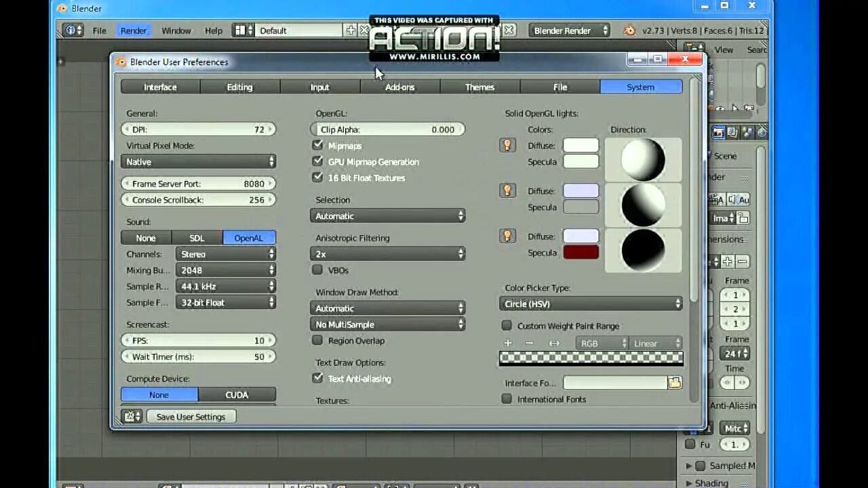Select the Render Layers tab icon in properties
The image size is (868, 488).
point(732,132)
